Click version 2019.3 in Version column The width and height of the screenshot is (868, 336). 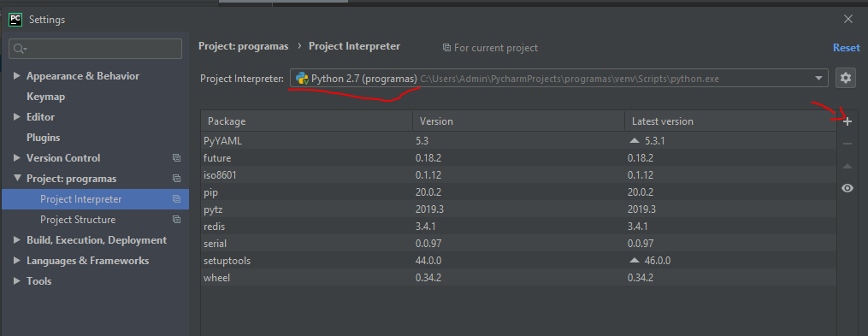(429, 209)
